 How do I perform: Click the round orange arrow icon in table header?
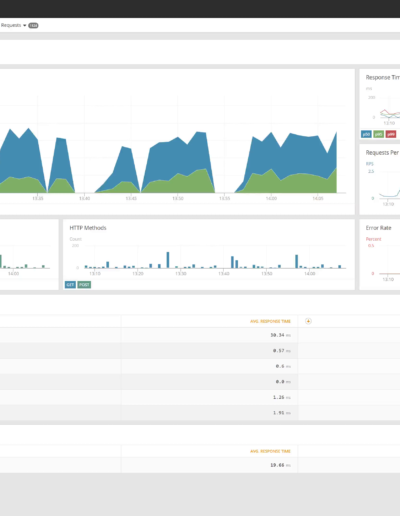point(308,321)
